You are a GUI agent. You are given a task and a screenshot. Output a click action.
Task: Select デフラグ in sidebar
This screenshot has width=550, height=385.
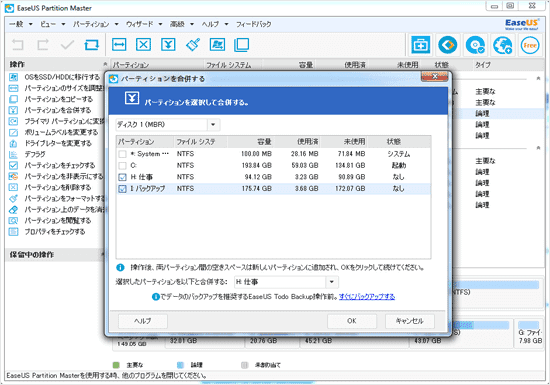(x=35, y=154)
